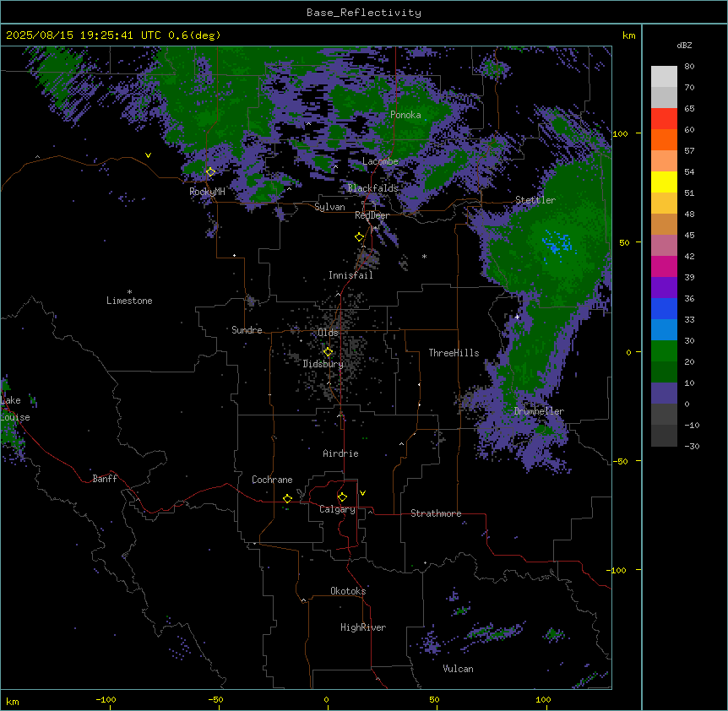Click the Ponoka city label
Image resolution: width=728 pixels, height=711 pixels.
click(x=405, y=115)
